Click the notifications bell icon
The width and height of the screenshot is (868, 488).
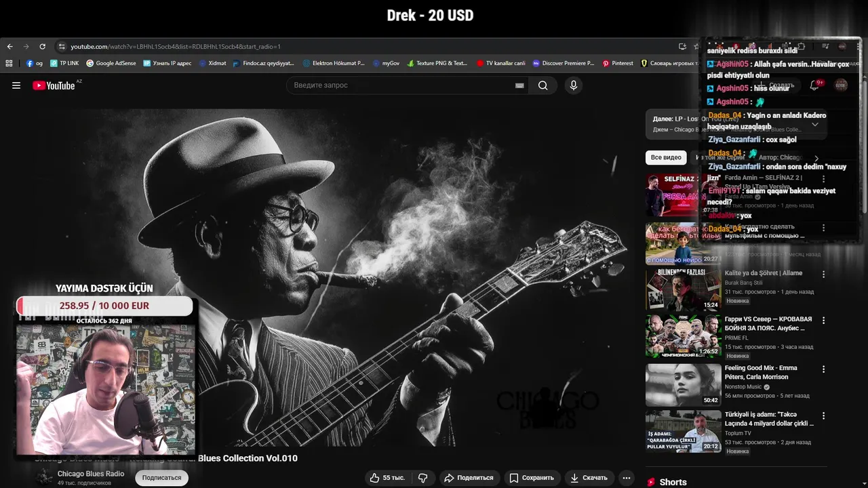(814, 85)
